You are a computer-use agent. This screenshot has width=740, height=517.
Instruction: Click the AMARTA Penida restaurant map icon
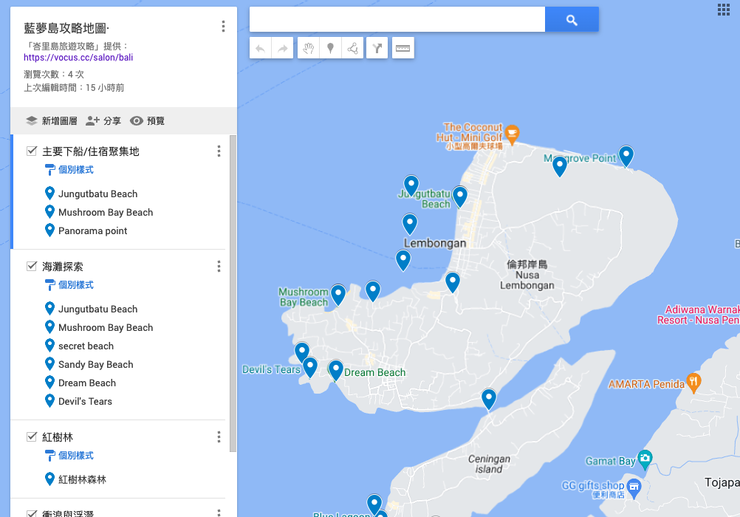[693, 382]
